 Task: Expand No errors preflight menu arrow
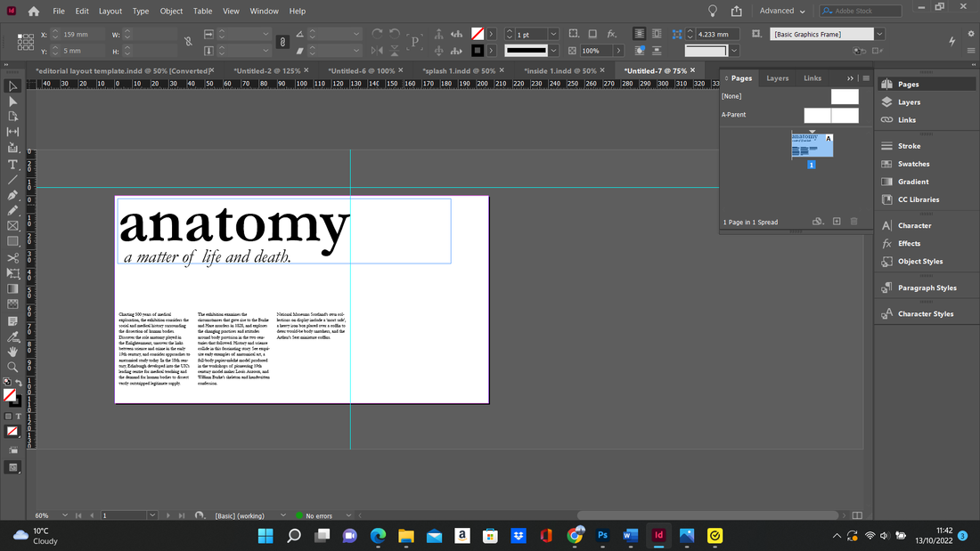tap(348, 515)
